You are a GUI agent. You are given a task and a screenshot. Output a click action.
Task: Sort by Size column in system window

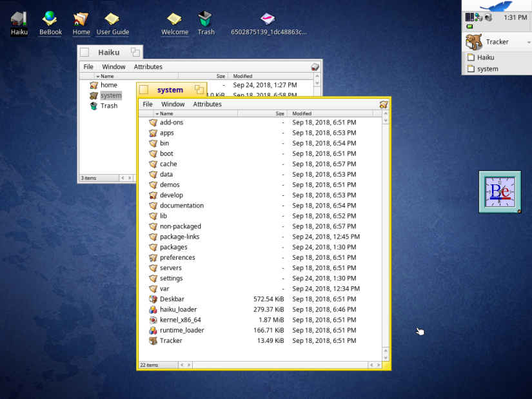pyautogui.click(x=262, y=113)
